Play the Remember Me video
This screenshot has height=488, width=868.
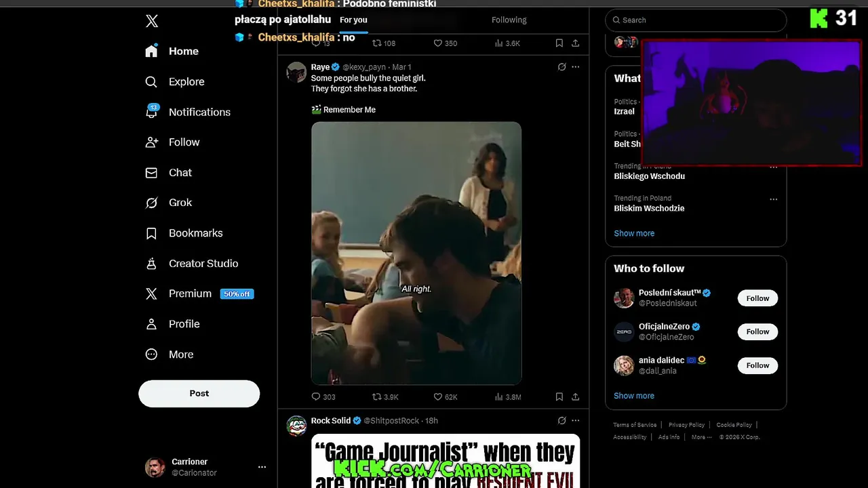(416, 253)
